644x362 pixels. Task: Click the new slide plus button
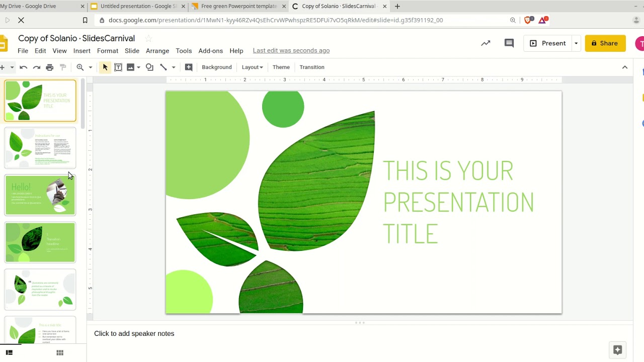3,67
